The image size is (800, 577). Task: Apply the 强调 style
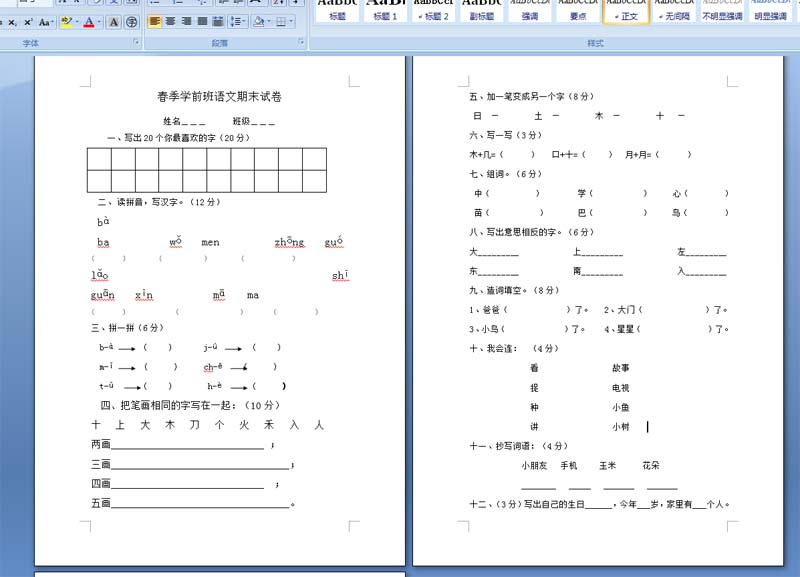pos(530,10)
